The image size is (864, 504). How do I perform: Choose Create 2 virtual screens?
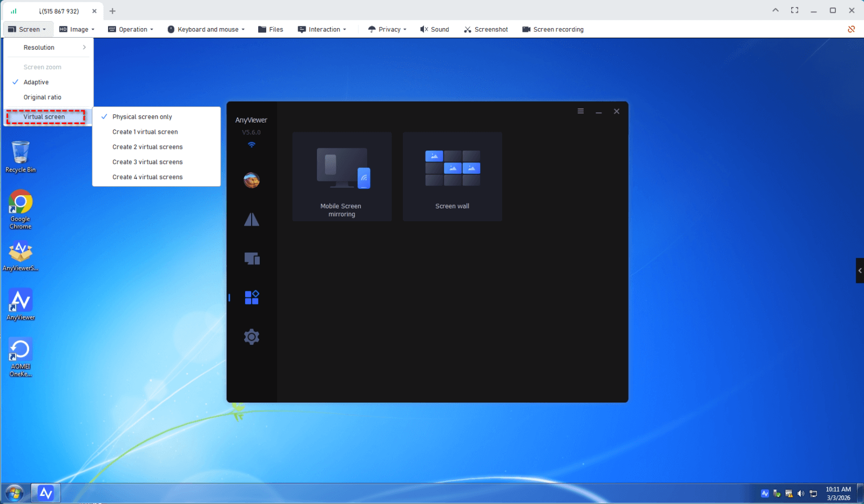147,147
